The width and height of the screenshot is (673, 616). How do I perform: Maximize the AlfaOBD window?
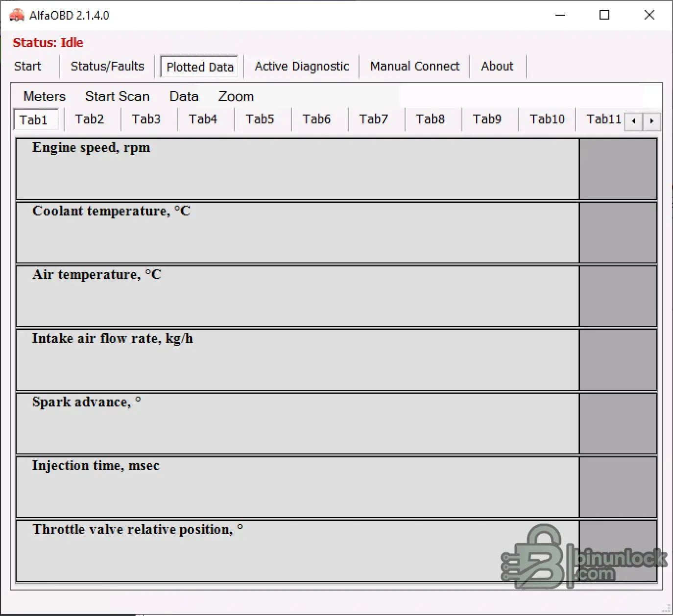[604, 15]
